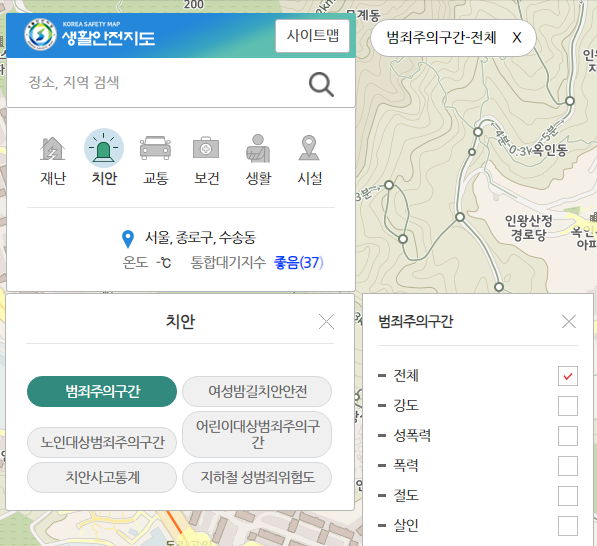This screenshot has height=546, width=597.
Task: Click the 통합대기지수 label
Action: pos(228,262)
